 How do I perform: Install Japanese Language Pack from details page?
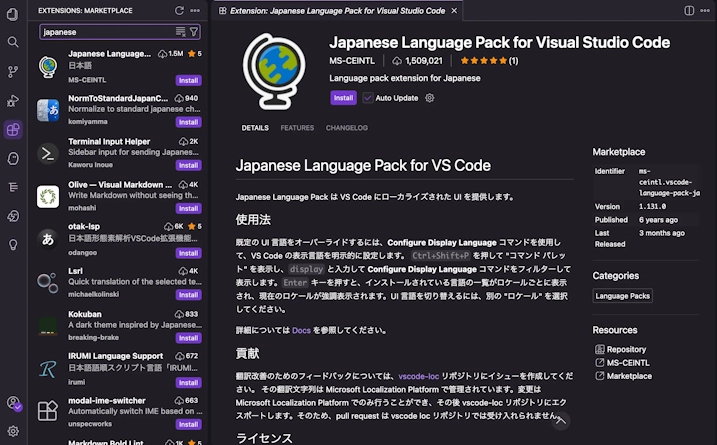click(x=343, y=98)
